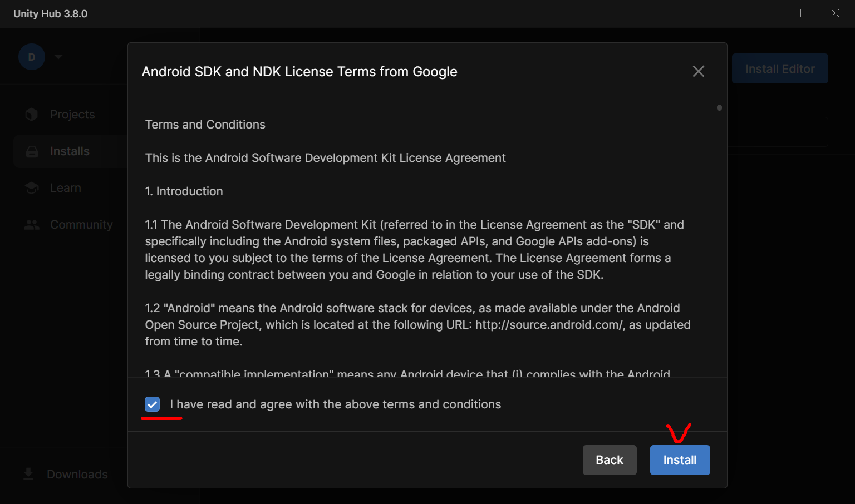Click the Community people icon

pyautogui.click(x=32, y=225)
